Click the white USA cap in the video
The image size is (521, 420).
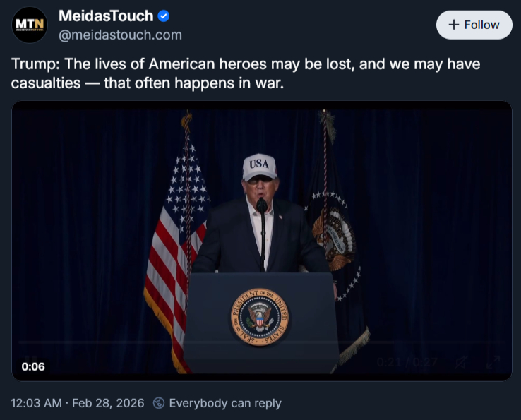(259, 167)
